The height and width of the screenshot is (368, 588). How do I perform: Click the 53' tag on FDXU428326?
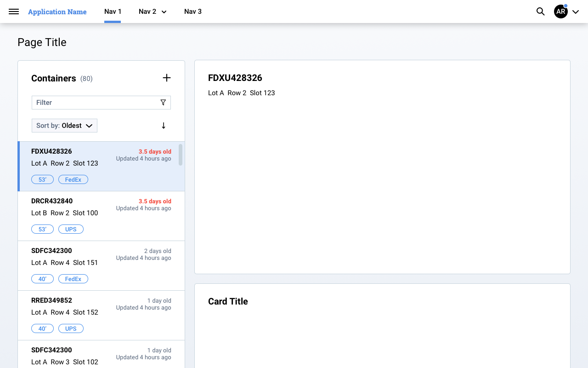click(x=42, y=179)
